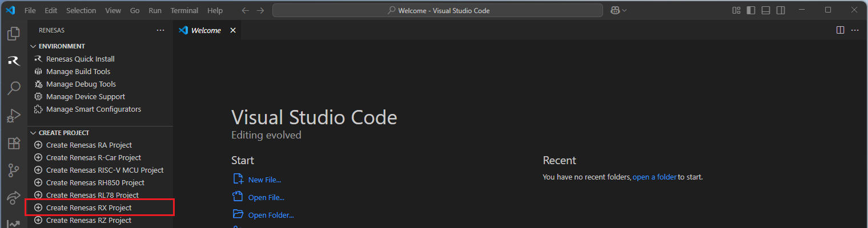Open the Run and Debug view
868x228 pixels.
[13, 116]
